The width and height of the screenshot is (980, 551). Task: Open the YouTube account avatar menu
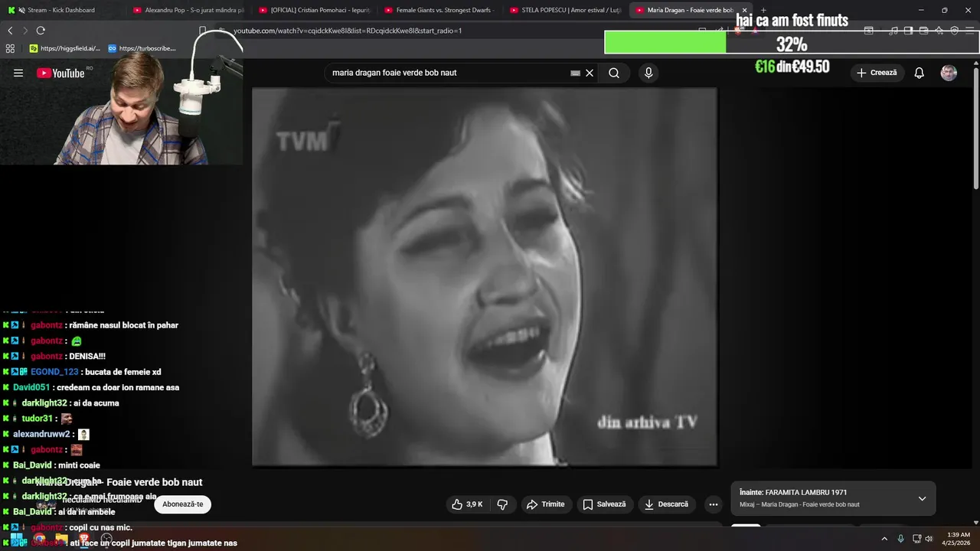pos(949,73)
